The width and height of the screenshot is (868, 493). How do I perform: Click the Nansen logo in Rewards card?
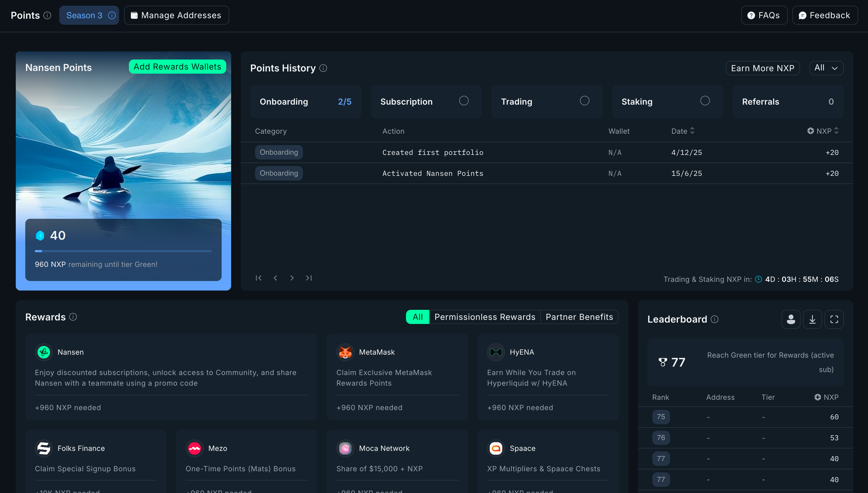44,352
